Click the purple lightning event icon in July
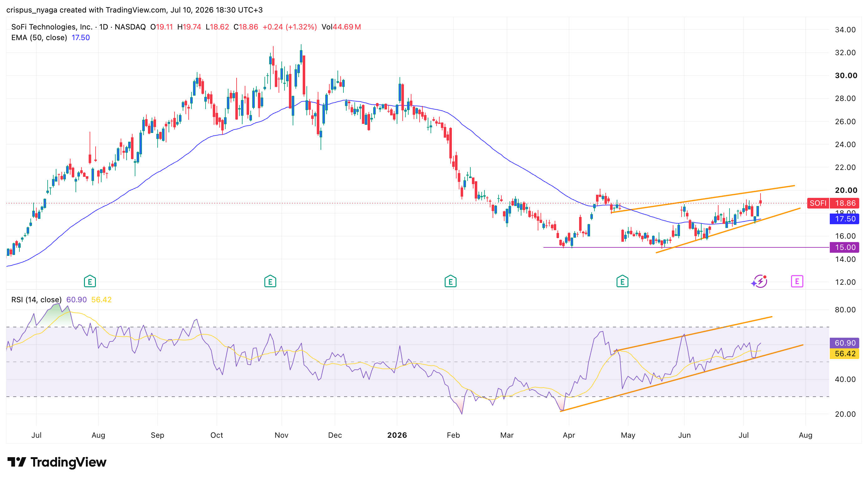Image resolution: width=868 pixels, height=481 pixels. point(760,281)
